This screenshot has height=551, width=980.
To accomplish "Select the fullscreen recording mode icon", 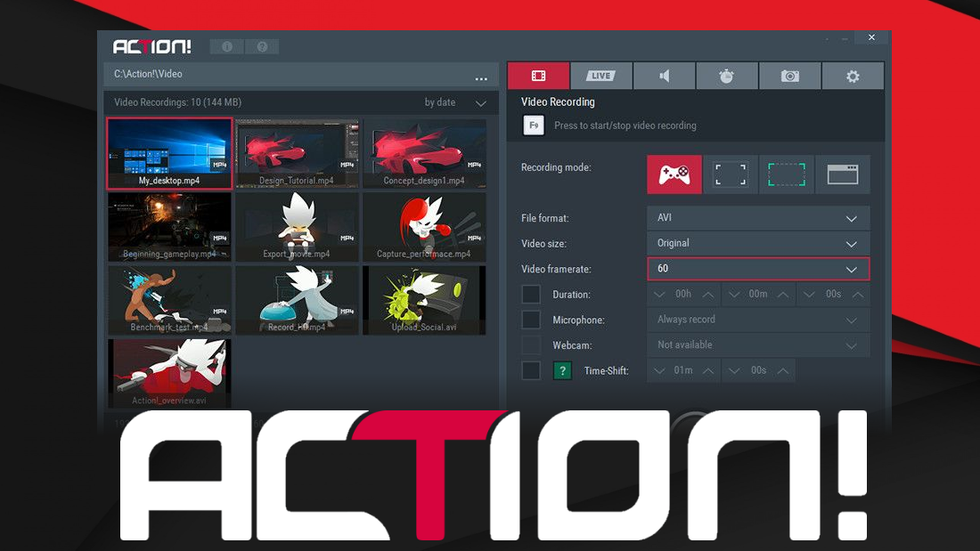I will pos(730,174).
